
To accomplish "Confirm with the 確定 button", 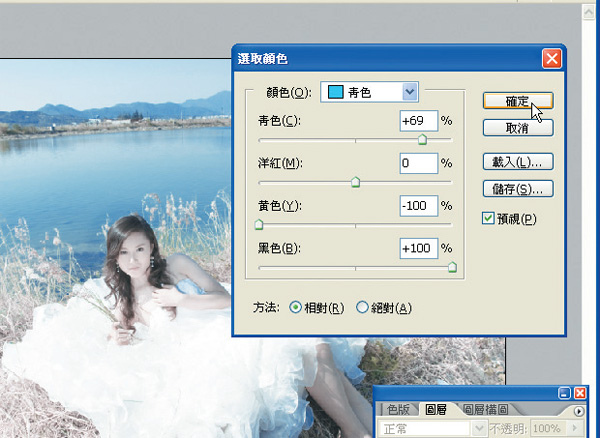I will point(518,101).
